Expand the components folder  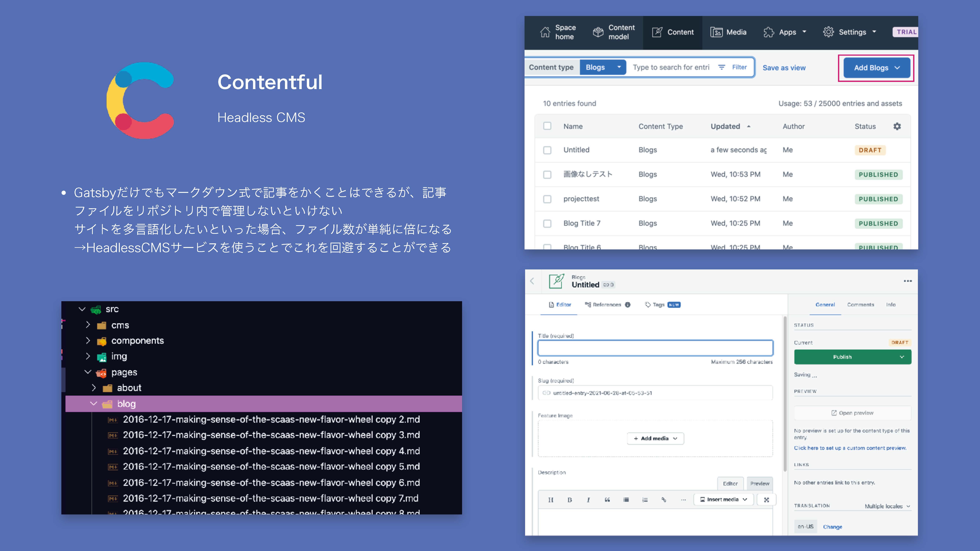click(88, 340)
